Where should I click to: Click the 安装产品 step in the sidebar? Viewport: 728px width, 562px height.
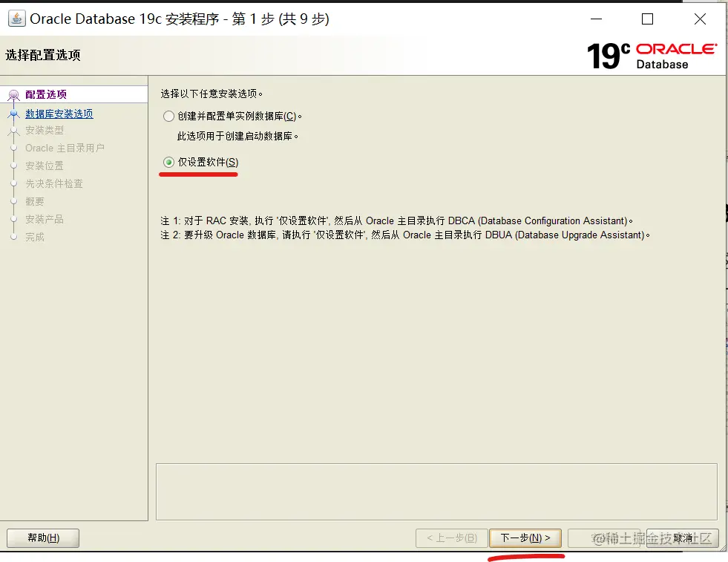[x=45, y=219]
